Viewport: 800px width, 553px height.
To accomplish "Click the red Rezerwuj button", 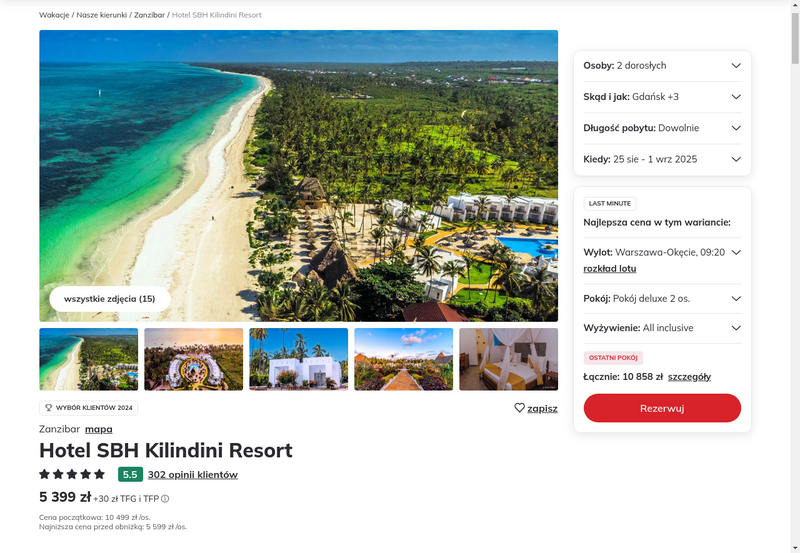I will 662,408.
